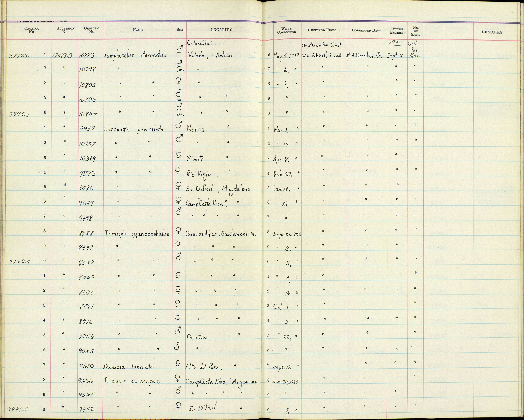
Task: Click male symbol in row 9056
Action: [x=178, y=331]
